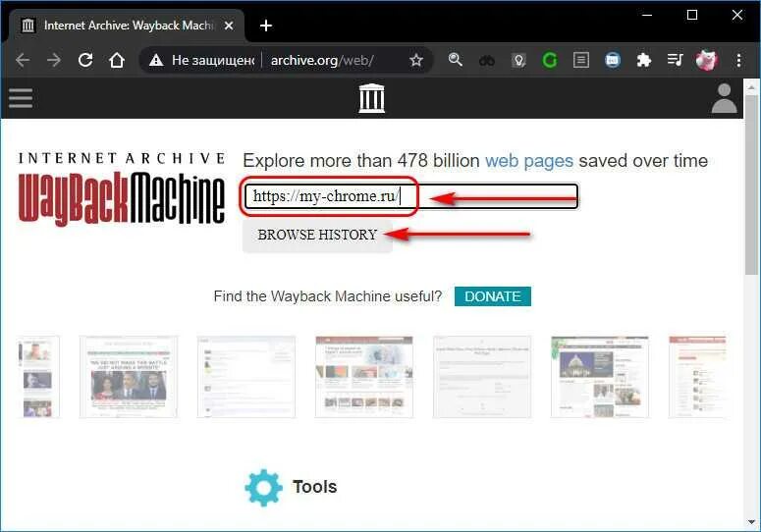Viewport: 761px width, 532px height.
Task: Click the BROWSE HISTORY button
Action: [317, 235]
